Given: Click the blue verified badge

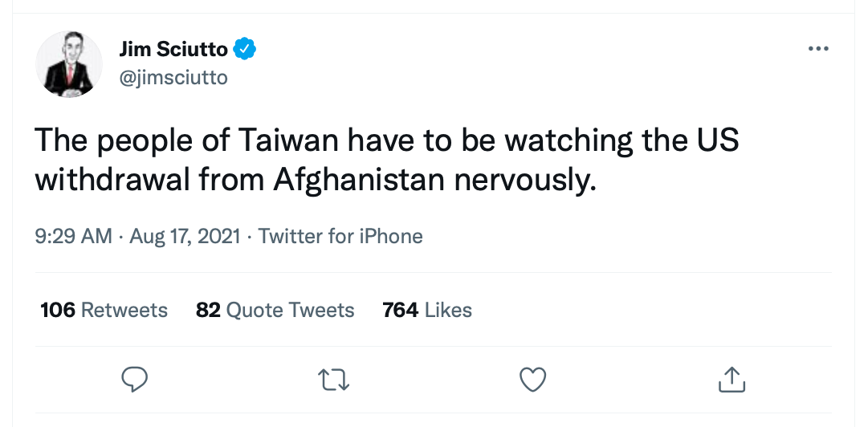Looking at the screenshot, I should click(x=245, y=50).
